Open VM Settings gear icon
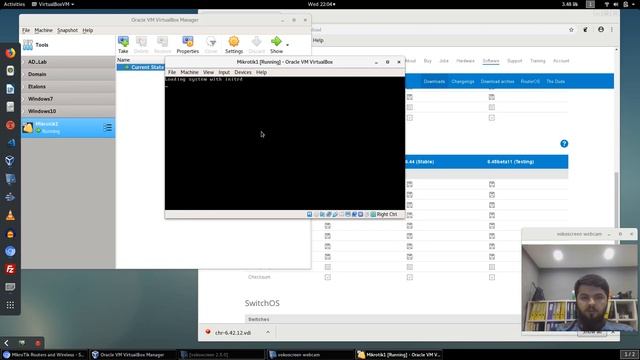The width and height of the screenshot is (640, 360). [x=234, y=42]
